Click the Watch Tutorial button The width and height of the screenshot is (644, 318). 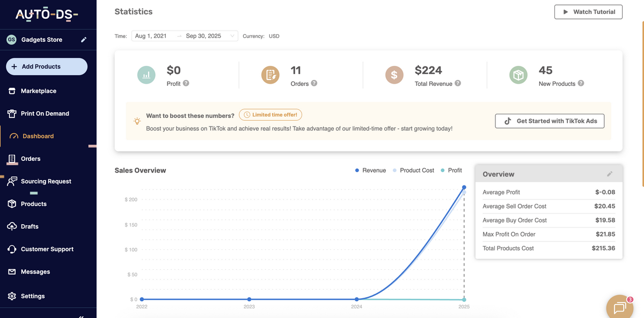[x=588, y=11]
